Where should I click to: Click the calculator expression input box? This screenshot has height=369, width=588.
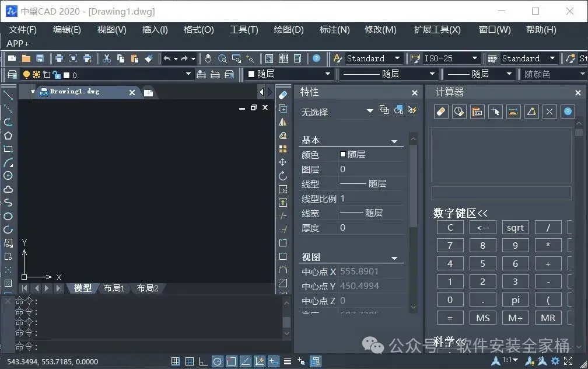[502, 193]
